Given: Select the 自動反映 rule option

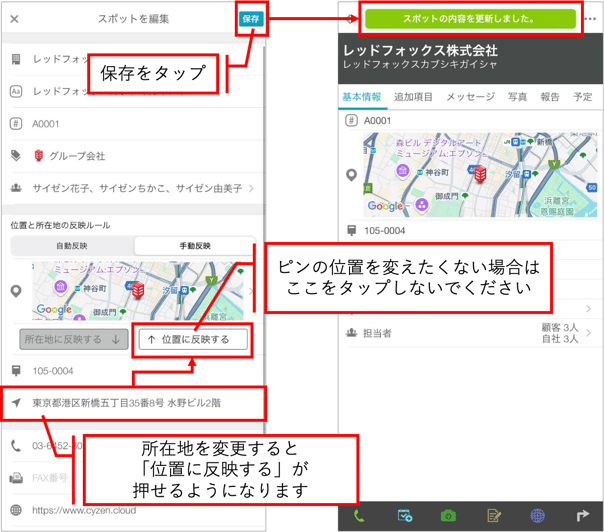Looking at the screenshot, I should click(x=72, y=246).
